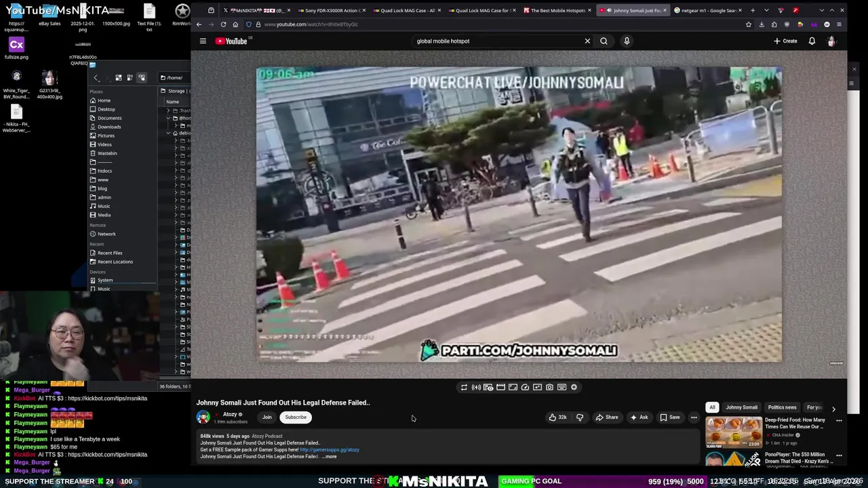Open Recent Files in the file manager
868x488 pixels.
click(110, 253)
